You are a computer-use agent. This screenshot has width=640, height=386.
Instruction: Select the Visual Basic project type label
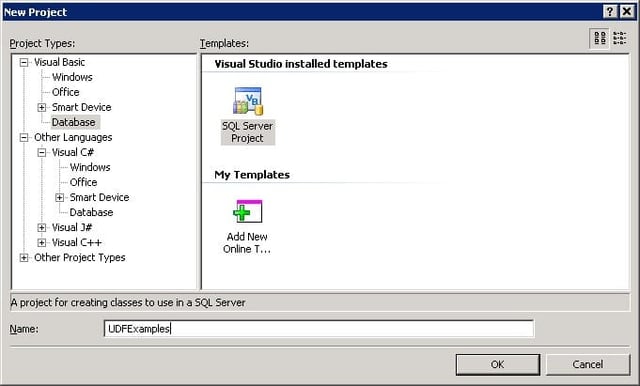(x=60, y=62)
